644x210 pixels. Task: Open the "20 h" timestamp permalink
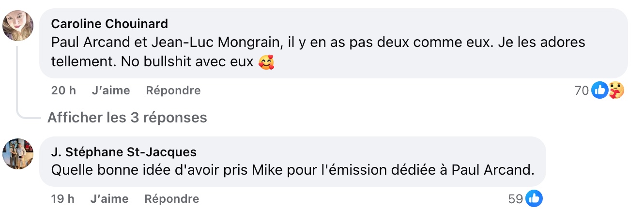[63, 90]
